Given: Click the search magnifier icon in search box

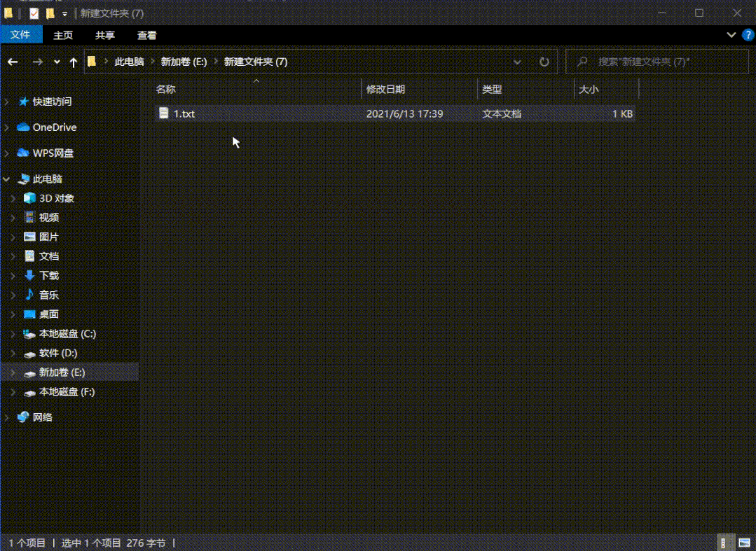Looking at the screenshot, I should pos(582,62).
